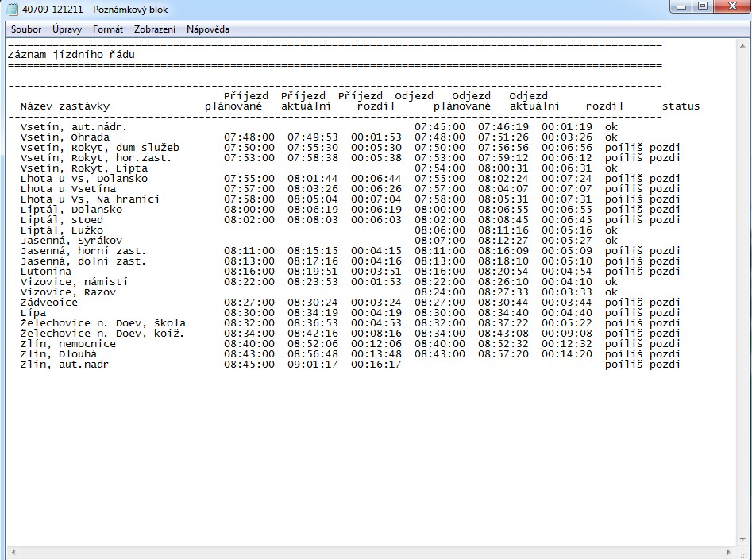Open the Nápověda menu
752x560 pixels.
(x=208, y=29)
